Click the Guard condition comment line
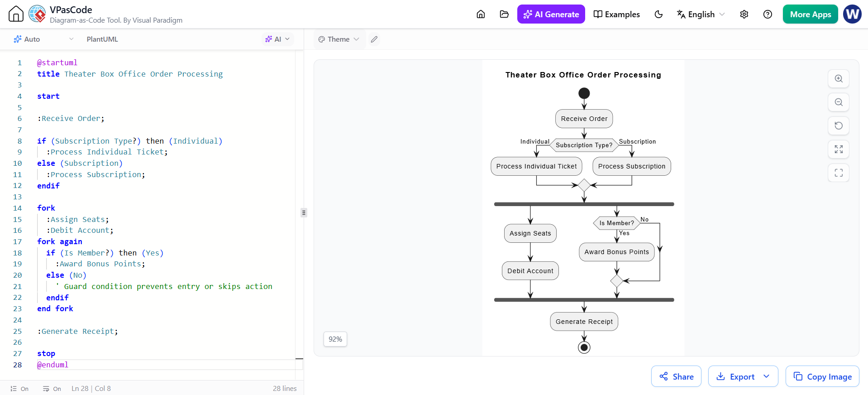 point(164,286)
